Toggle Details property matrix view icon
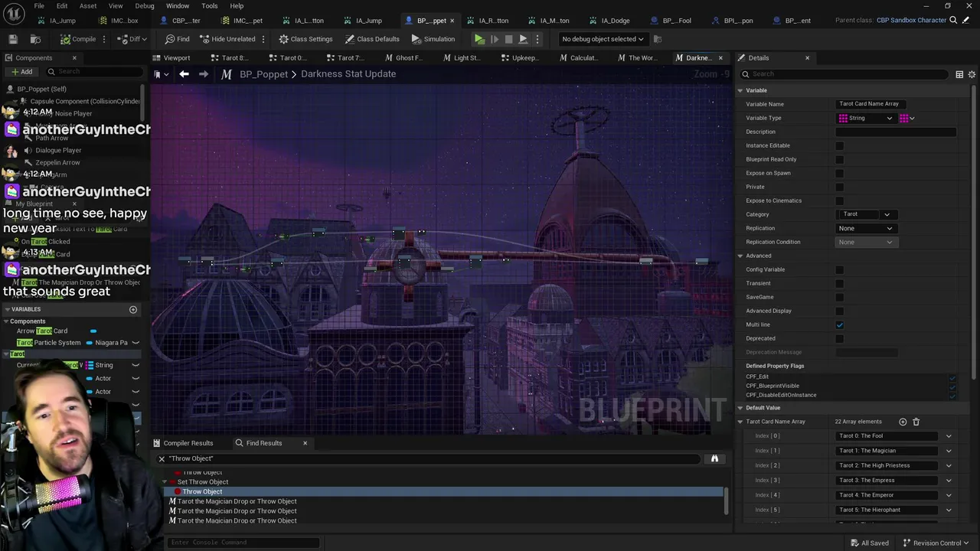980x551 pixels. point(959,74)
